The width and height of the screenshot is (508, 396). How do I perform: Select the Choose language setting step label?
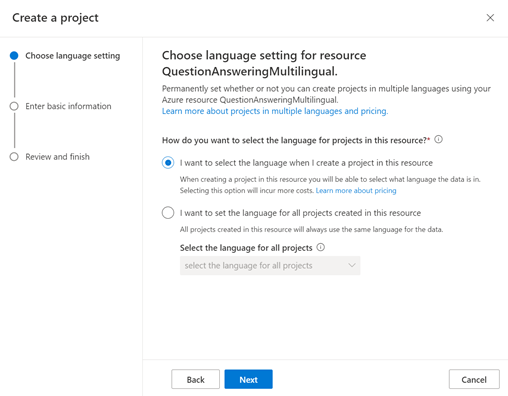pos(73,56)
